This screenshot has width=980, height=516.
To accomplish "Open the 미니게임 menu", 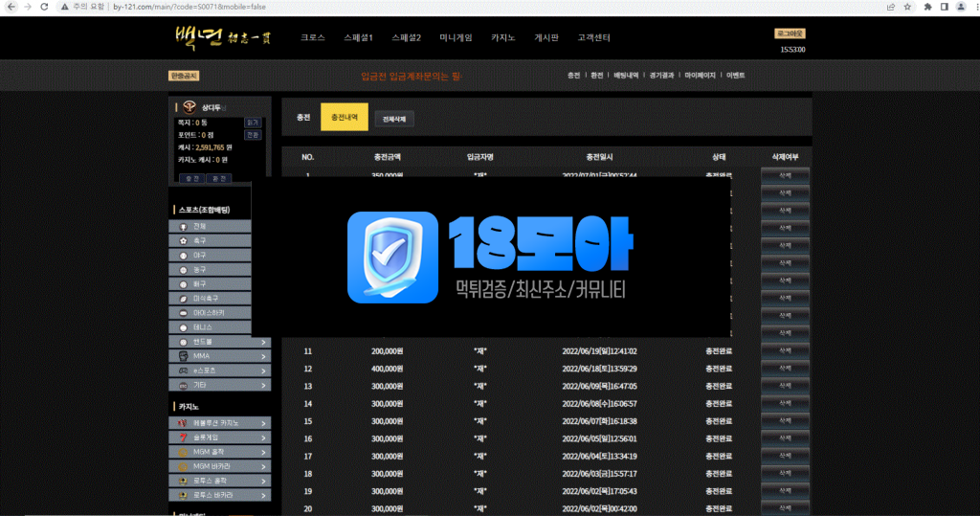I will pyautogui.click(x=456, y=37).
